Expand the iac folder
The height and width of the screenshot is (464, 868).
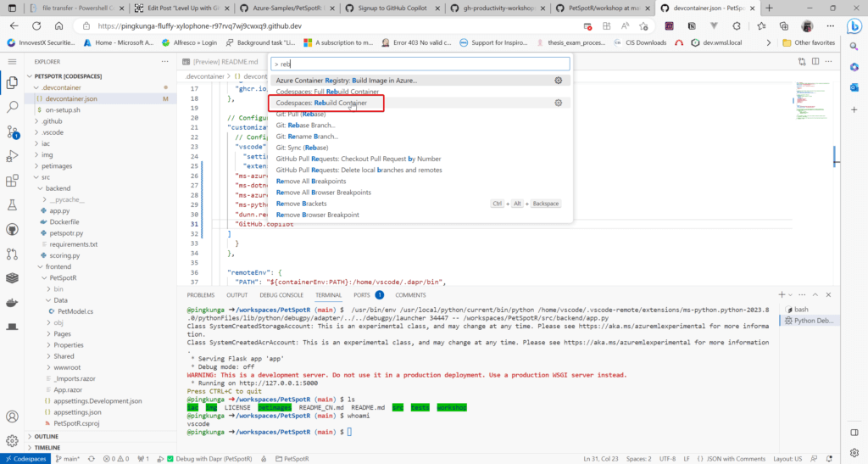coord(46,143)
